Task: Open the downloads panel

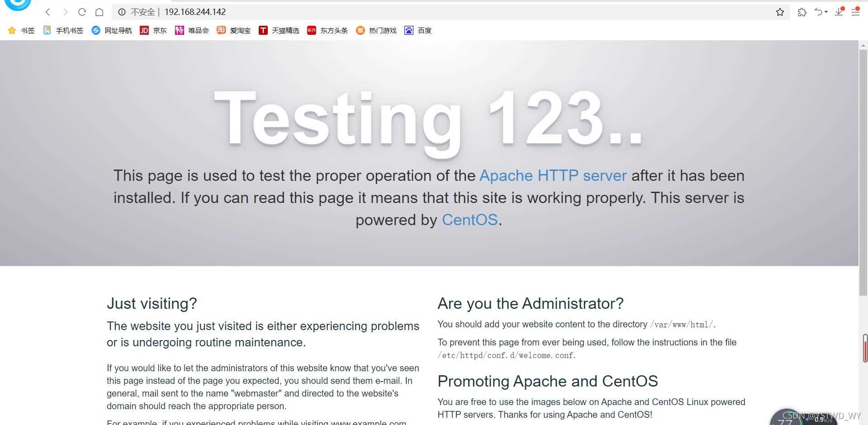Action: pos(840,12)
